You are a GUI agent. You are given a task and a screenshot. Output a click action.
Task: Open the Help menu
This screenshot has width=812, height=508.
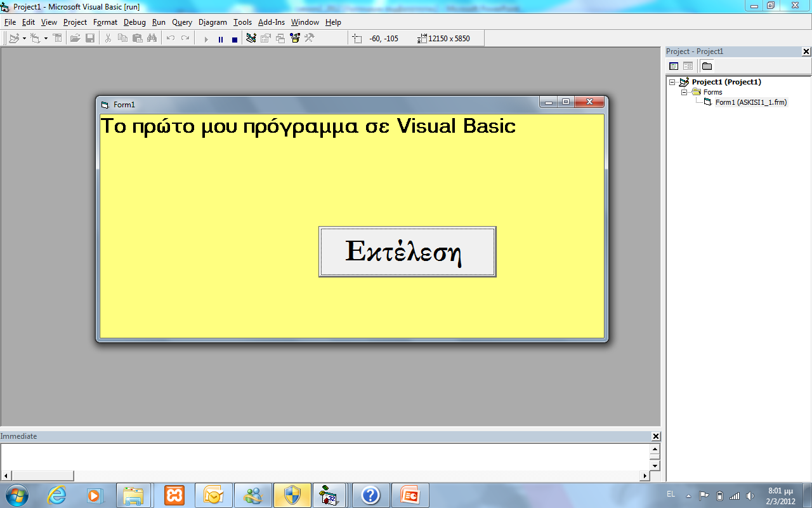(333, 22)
